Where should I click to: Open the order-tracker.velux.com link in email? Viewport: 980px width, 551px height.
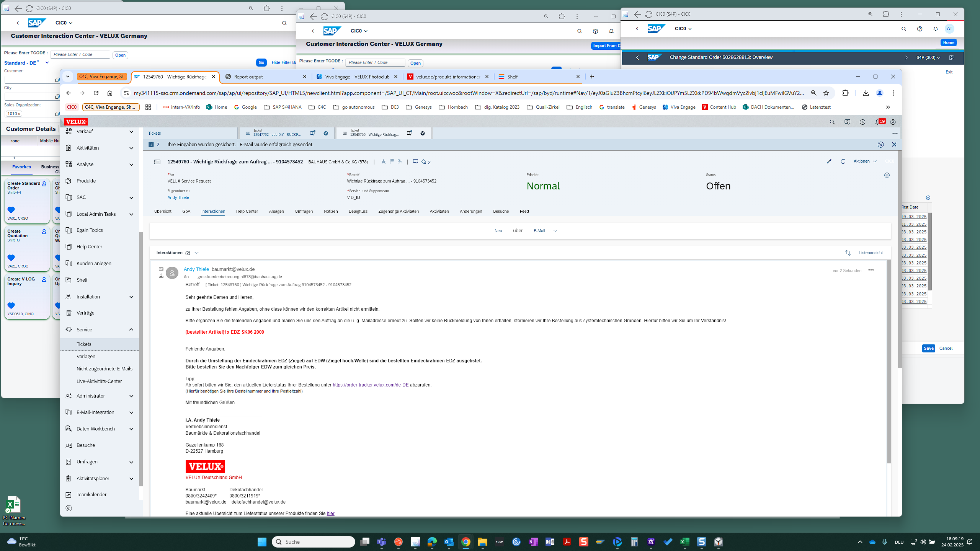click(x=371, y=385)
